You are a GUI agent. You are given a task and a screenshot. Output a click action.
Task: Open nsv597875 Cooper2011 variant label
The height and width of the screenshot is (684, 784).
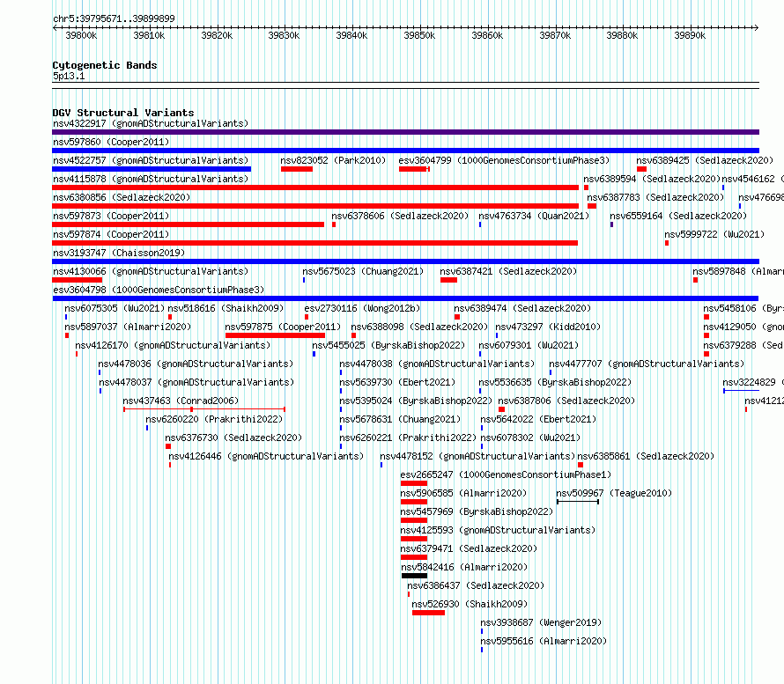pos(283,327)
